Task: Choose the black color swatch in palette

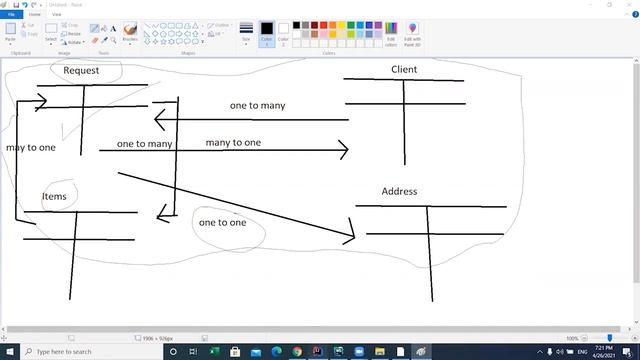Action: click(x=296, y=25)
